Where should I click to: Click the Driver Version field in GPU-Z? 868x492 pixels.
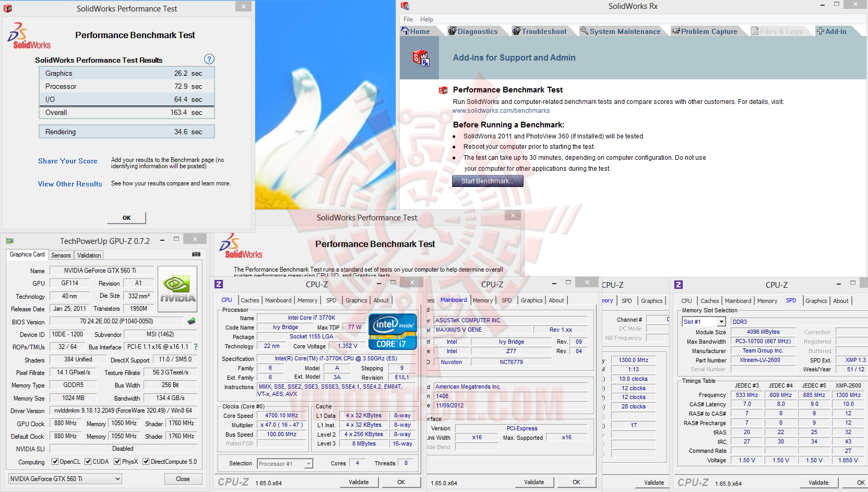point(123,411)
